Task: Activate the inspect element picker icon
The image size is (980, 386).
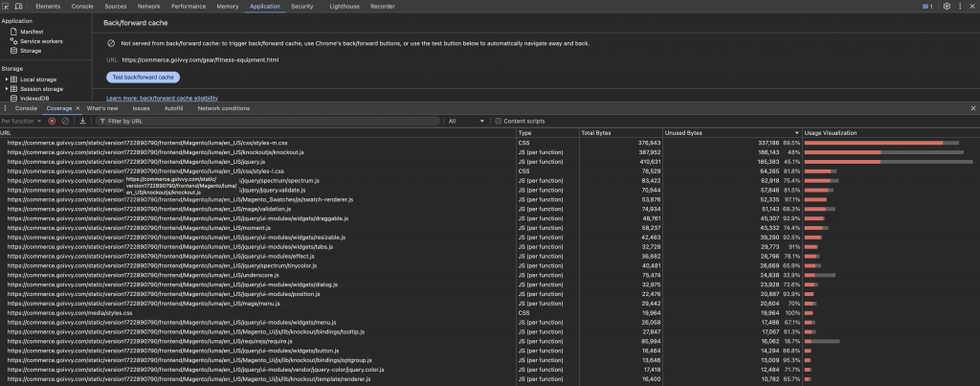Action: (x=7, y=6)
